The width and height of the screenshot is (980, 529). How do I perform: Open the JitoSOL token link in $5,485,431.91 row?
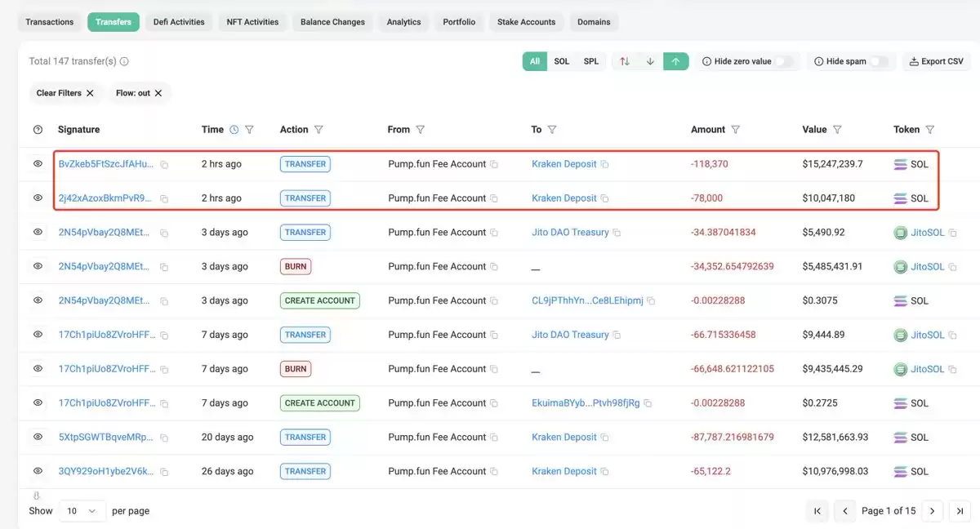pyautogui.click(x=927, y=267)
